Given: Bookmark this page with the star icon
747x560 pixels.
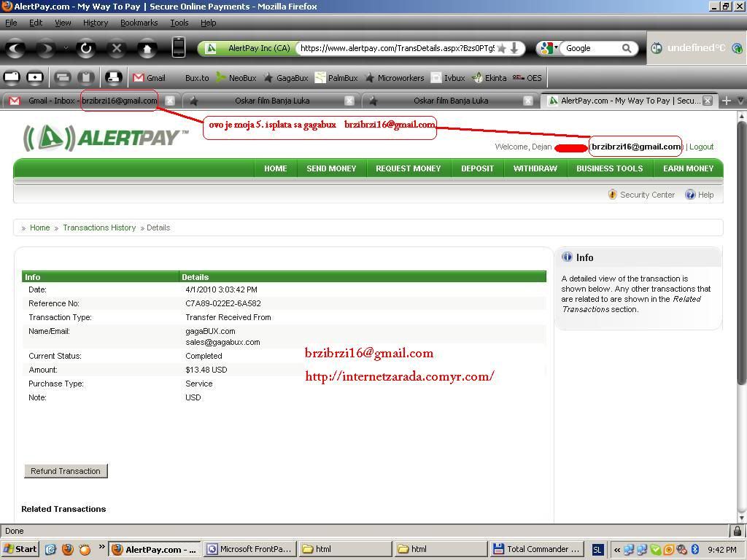Looking at the screenshot, I should [501, 48].
